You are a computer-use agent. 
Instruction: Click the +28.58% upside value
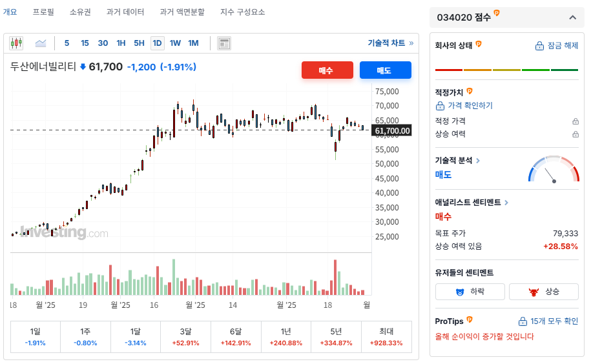point(561,247)
